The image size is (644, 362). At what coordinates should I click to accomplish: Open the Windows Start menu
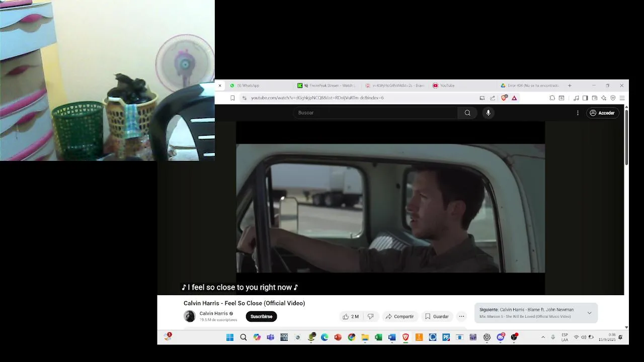(x=230, y=337)
